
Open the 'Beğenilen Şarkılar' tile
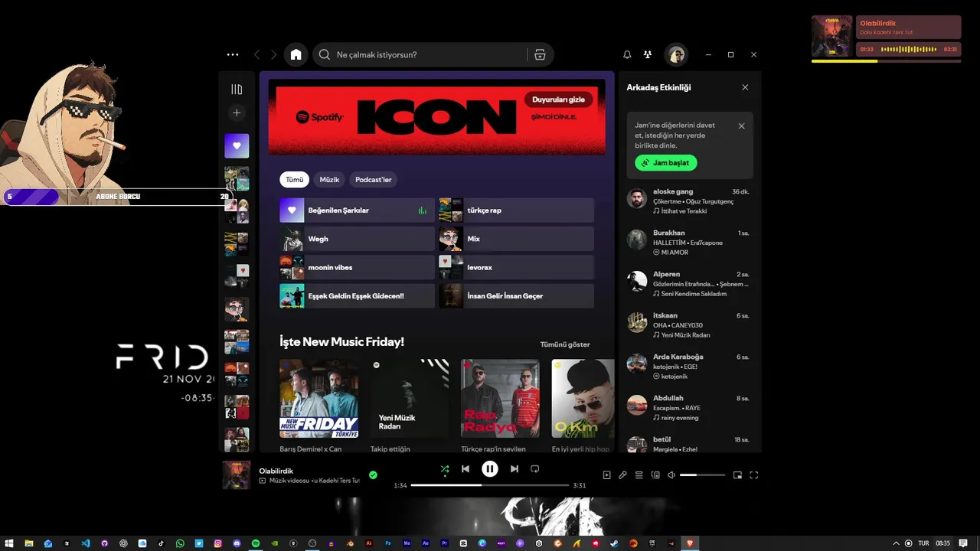pyautogui.click(x=357, y=210)
